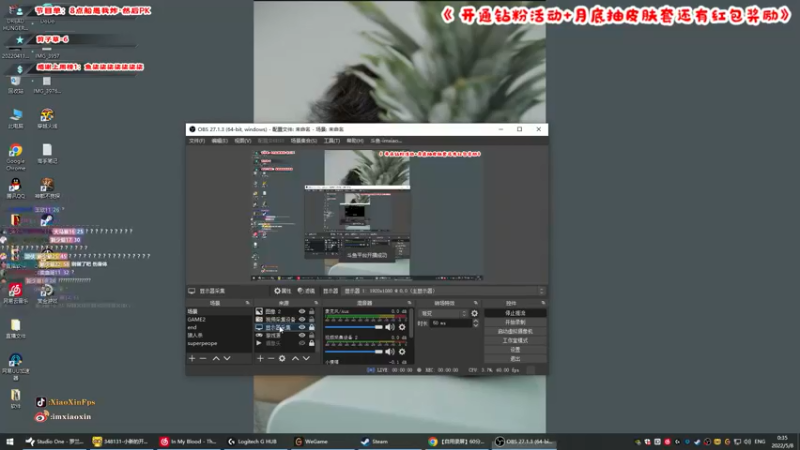
Task: Move the selected source up in Sources panel
Action: pos(295,359)
